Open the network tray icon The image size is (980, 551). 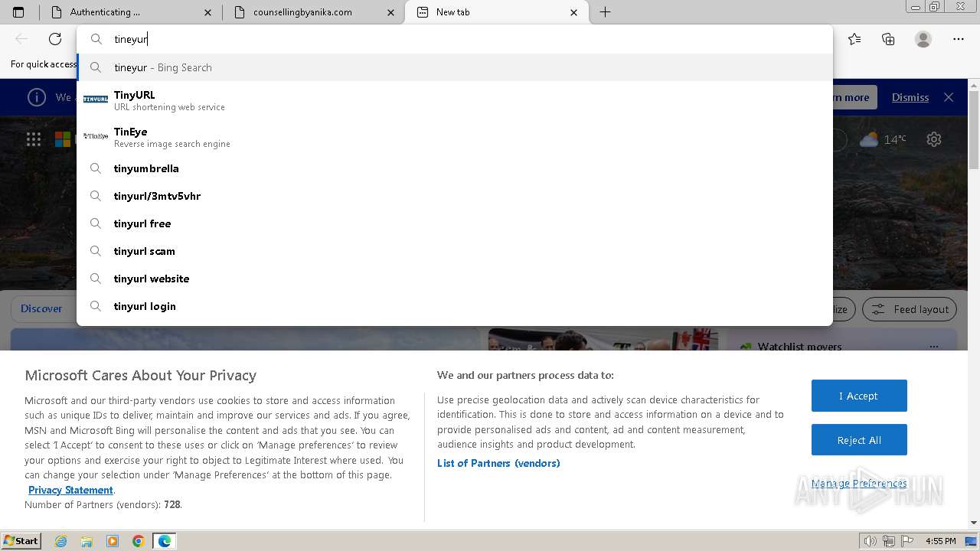[x=889, y=541]
